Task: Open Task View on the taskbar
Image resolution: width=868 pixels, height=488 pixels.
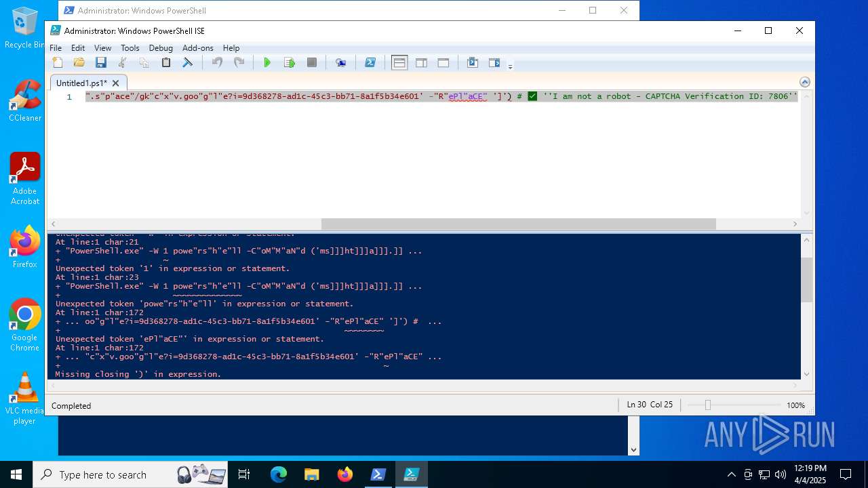Action: 245,474
